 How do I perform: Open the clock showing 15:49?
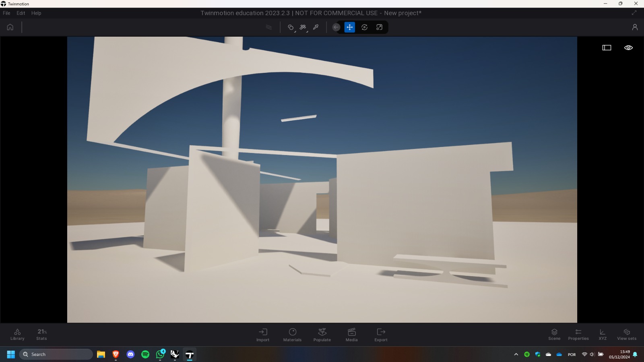pyautogui.click(x=619, y=354)
